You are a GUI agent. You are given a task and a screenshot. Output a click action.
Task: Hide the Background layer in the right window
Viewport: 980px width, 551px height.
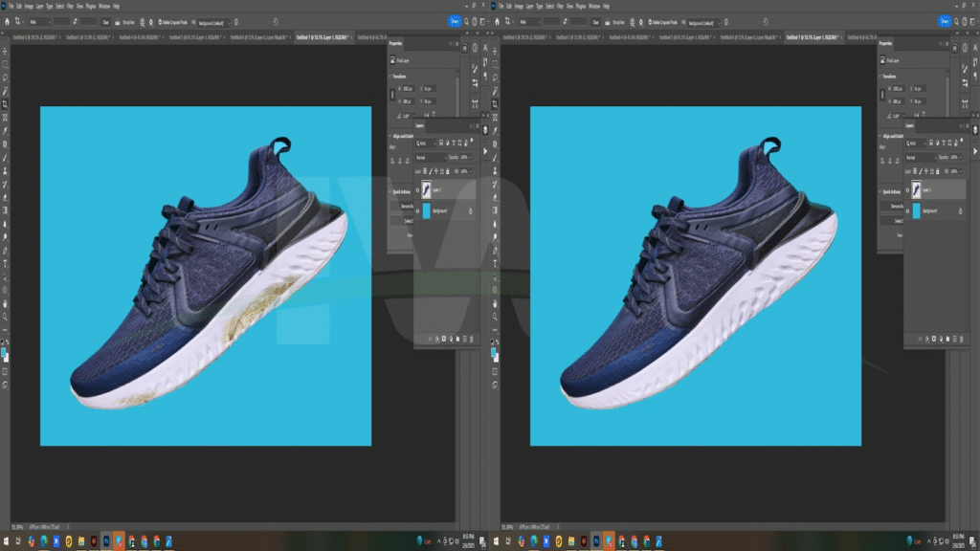(x=908, y=211)
